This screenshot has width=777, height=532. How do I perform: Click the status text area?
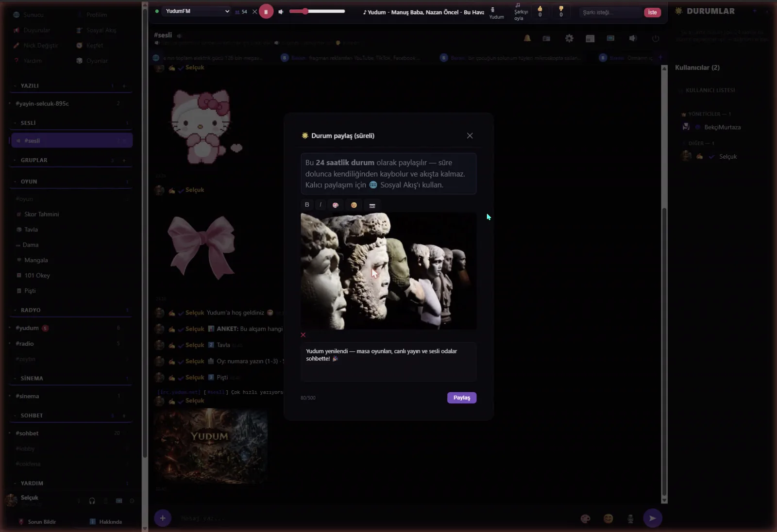coord(388,362)
